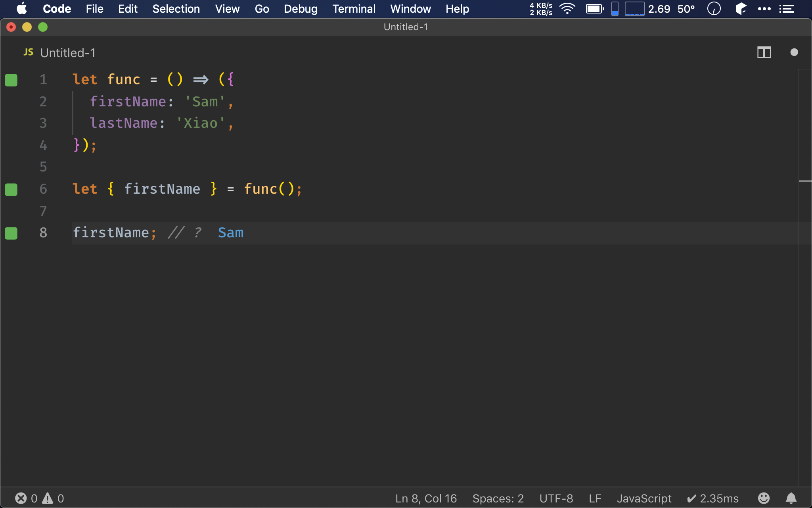
Task: Click the minimap scrollbar marker on right edge
Action: [805, 181]
